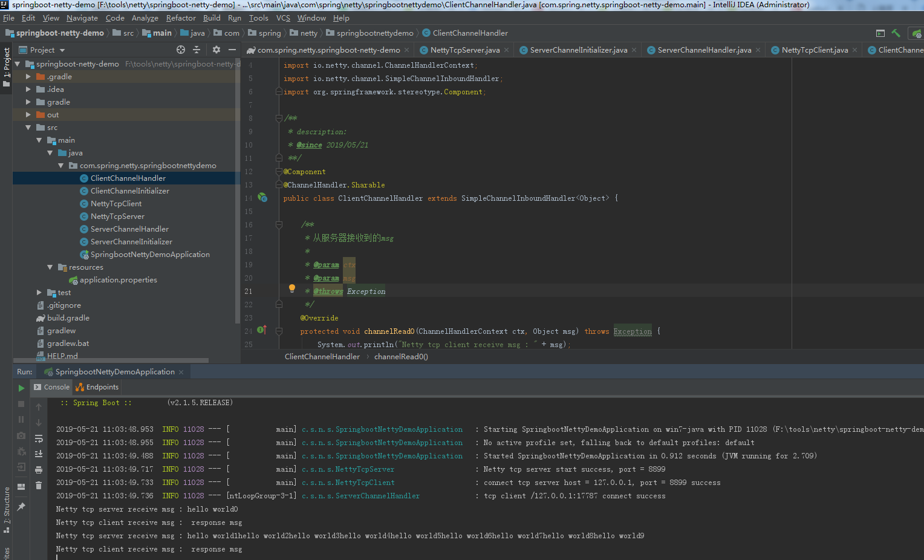The width and height of the screenshot is (924, 560).
Task: Click ClientChannelHandler breadcrumb in navigation bar
Action: [465, 33]
